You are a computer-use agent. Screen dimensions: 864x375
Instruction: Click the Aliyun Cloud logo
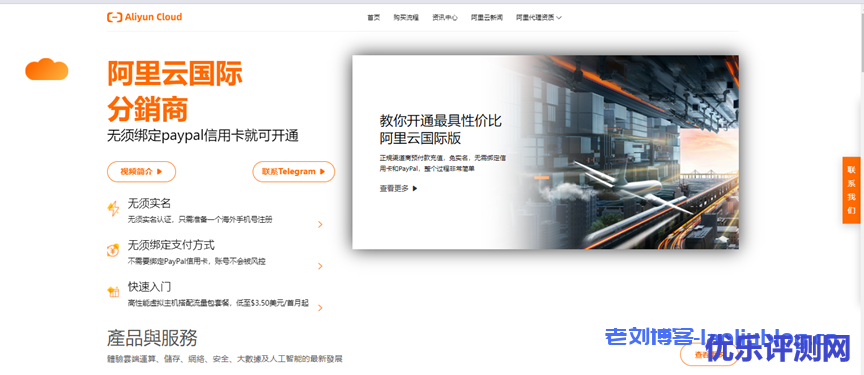pyautogui.click(x=144, y=17)
